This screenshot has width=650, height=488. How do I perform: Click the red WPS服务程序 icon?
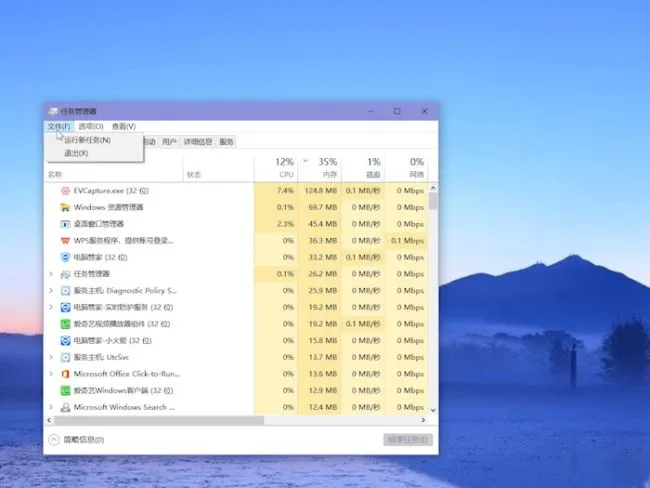(x=65, y=240)
